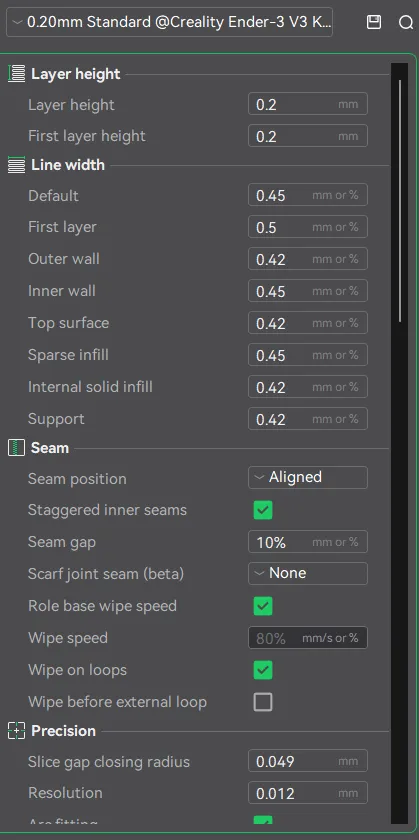Screen dimensions: 419x840
Task: Click the search settings magnifier icon
Action: pos(406,22)
